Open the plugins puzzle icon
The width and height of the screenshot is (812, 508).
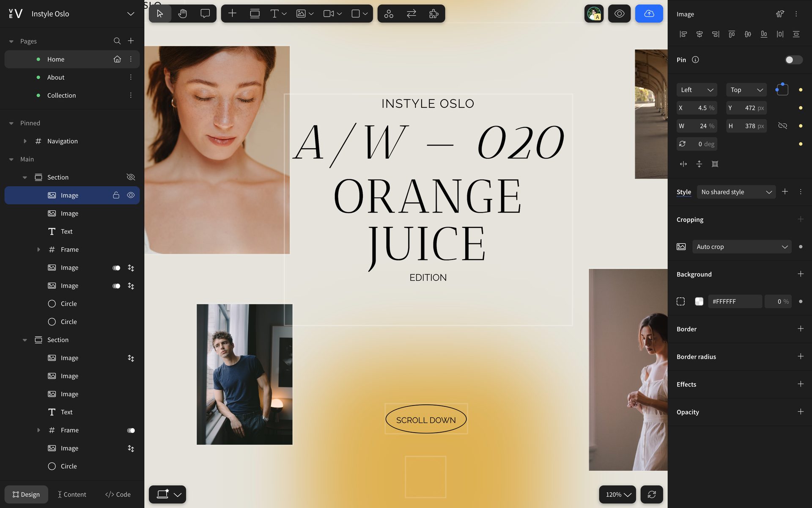(434, 14)
